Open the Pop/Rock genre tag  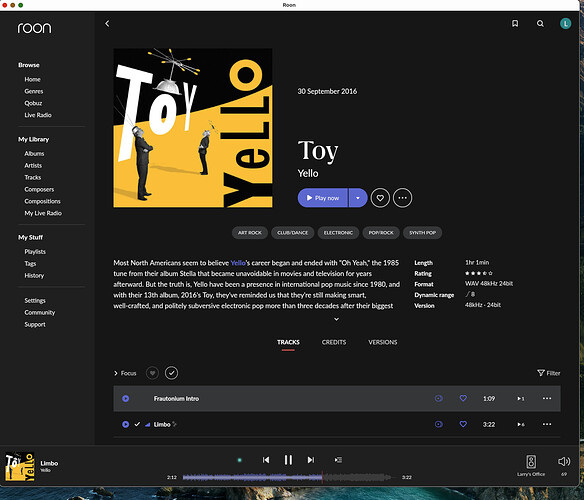tap(381, 232)
